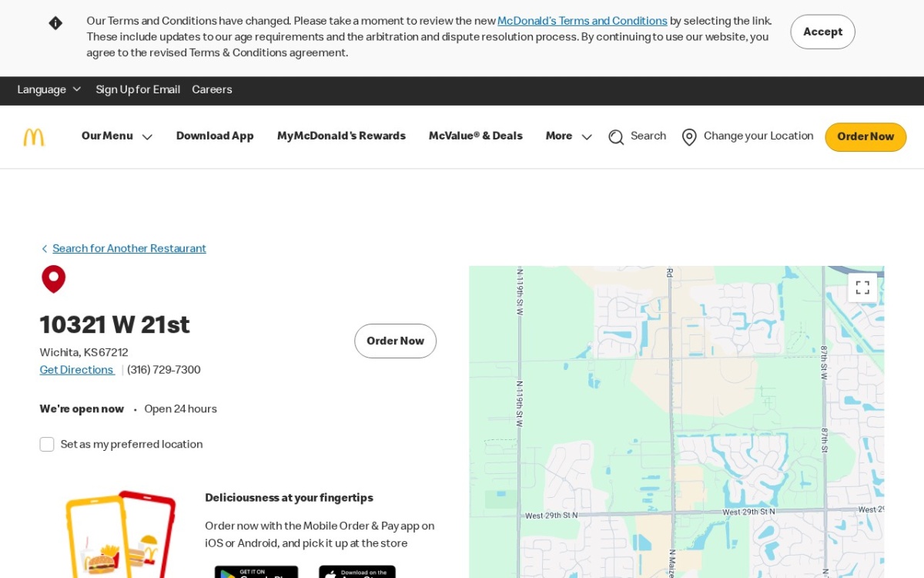Click yellow Order Now button in header
924x578 pixels.
coord(865,137)
